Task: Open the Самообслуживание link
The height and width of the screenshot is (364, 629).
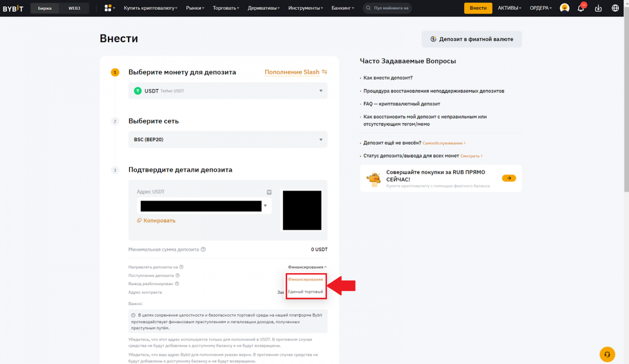Action: coord(443,143)
